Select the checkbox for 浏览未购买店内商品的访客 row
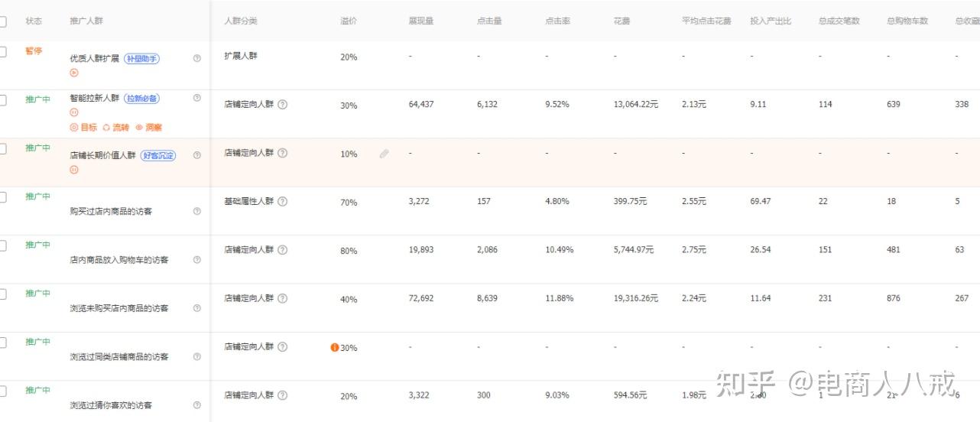Screen dimensions: 980x422 [x=2, y=294]
